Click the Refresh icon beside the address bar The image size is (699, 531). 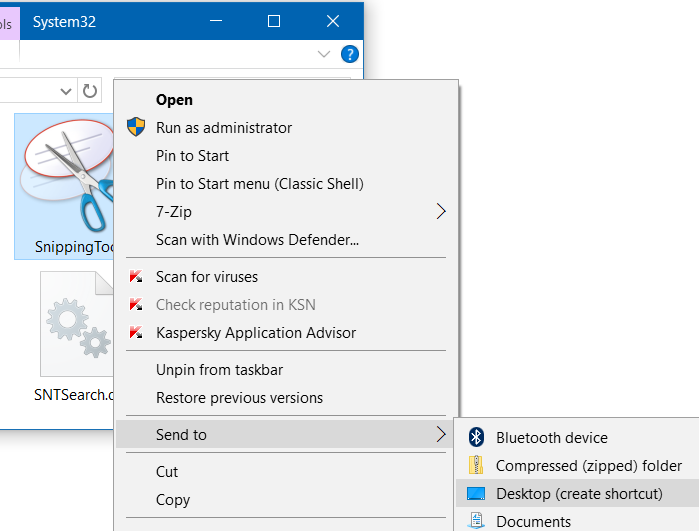[x=90, y=91]
